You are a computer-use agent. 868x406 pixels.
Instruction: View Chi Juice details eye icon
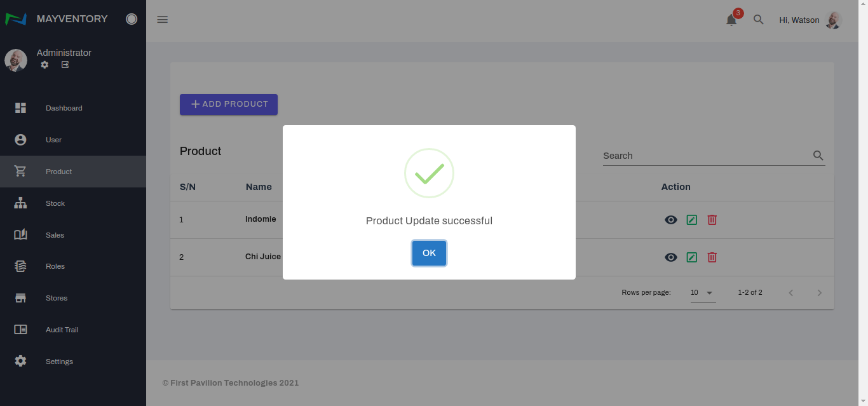pyautogui.click(x=671, y=257)
